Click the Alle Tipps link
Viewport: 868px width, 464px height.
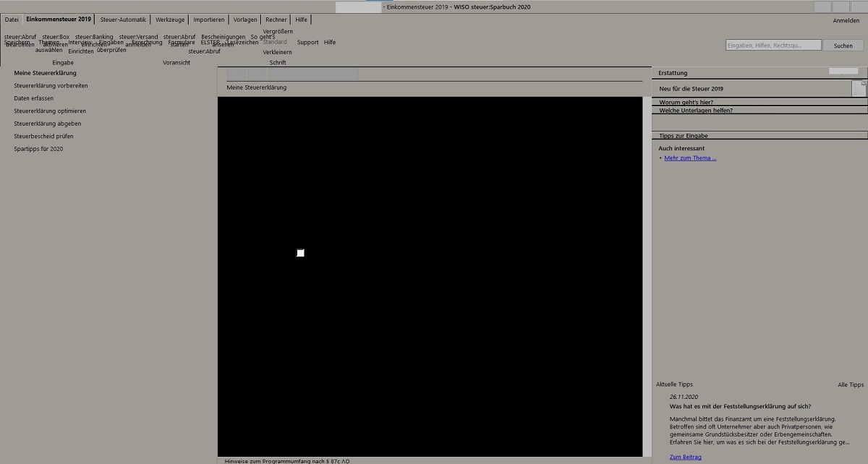(x=851, y=384)
